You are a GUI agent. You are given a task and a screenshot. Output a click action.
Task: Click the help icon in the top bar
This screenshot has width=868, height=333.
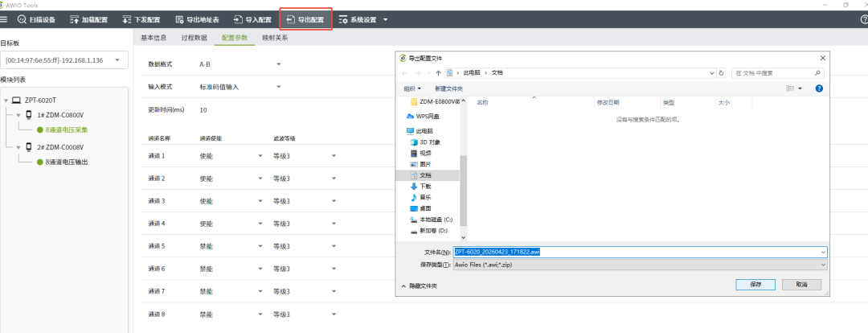tap(865, 19)
